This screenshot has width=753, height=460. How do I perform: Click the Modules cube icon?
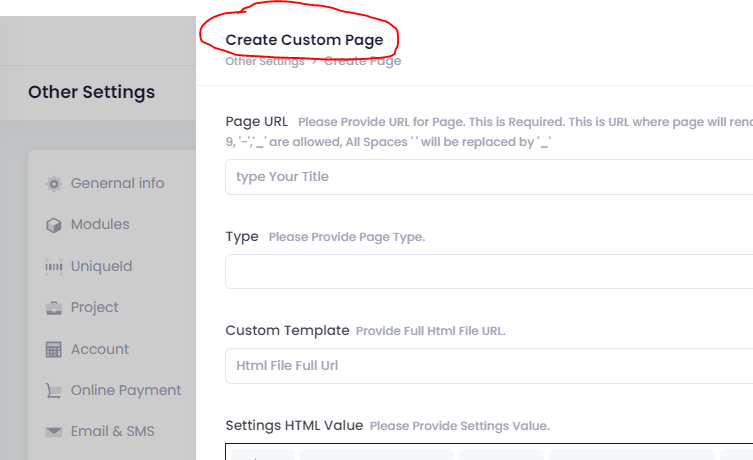(x=54, y=225)
